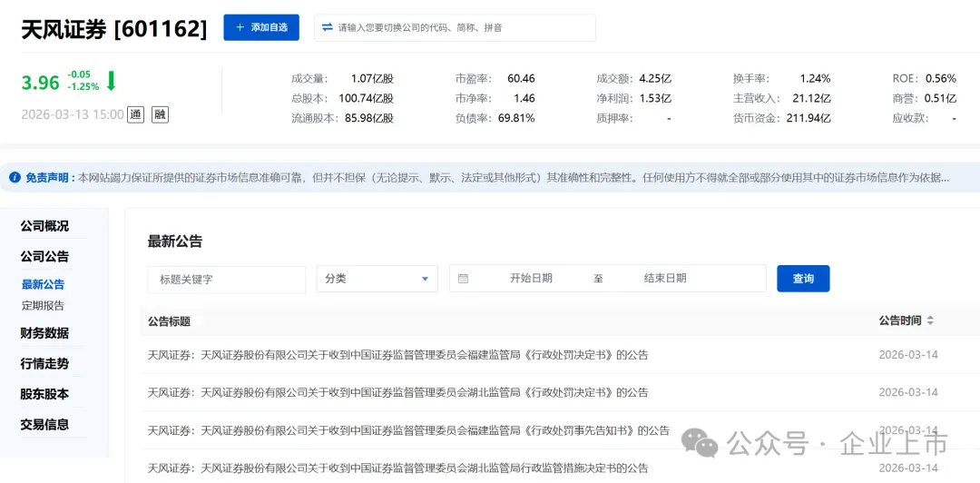Open 交易信息 in the sidebar
The image size is (980, 483).
click(44, 424)
